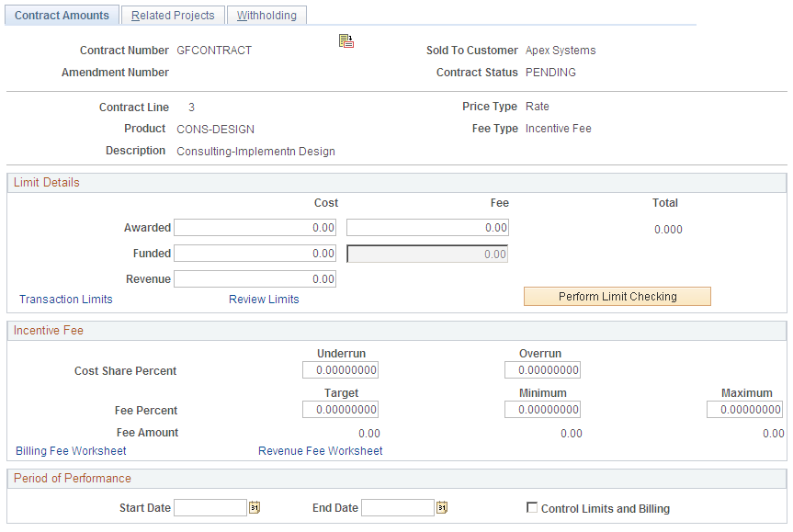
Task: Click the Awarded Cost amount field
Action: (x=255, y=227)
